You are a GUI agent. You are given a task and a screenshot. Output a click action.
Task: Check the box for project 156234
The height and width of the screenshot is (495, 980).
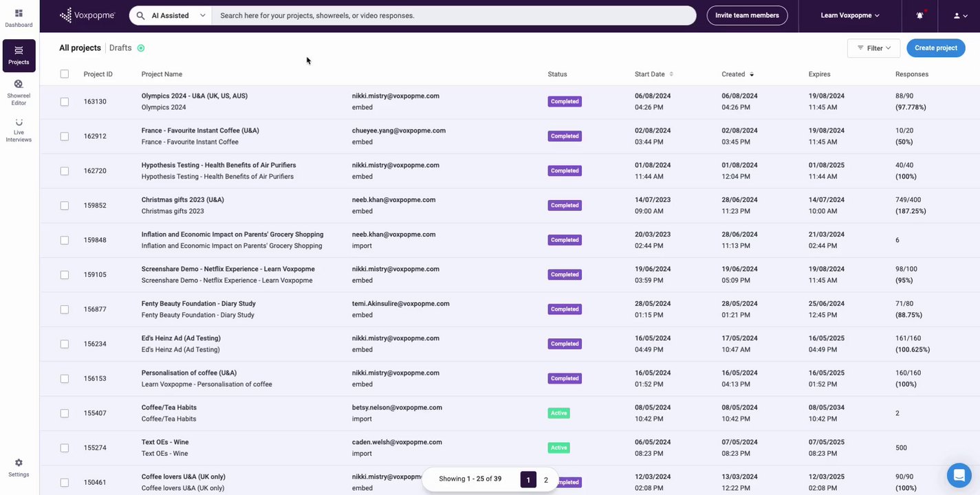pyautogui.click(x=65, y=344)
